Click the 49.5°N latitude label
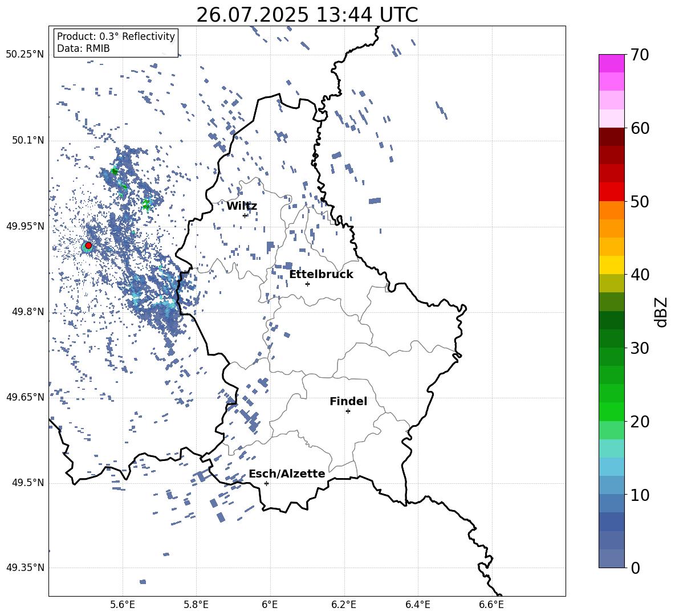Image resolution: width=675 pixels, height=616 pixels. pos(28,483)
